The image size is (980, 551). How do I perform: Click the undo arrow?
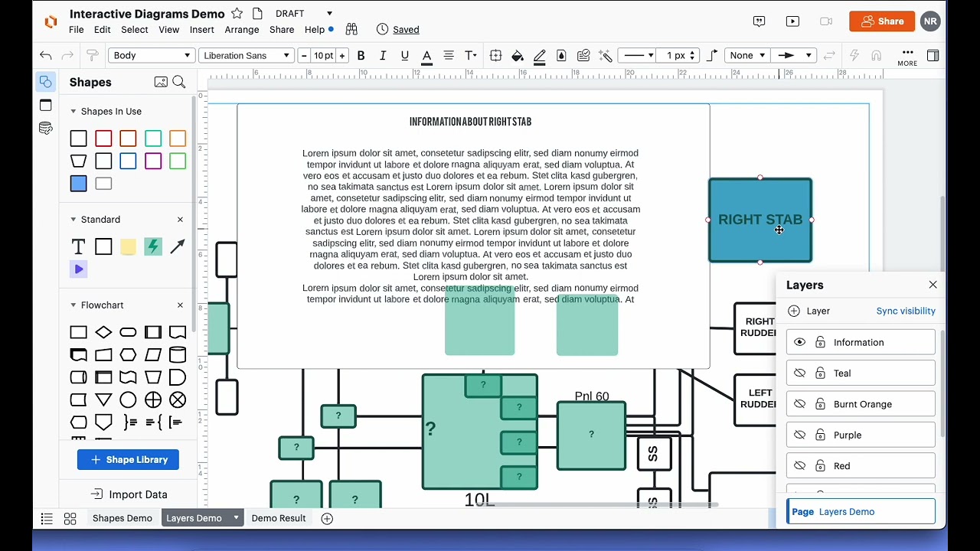tap(46, 55)
